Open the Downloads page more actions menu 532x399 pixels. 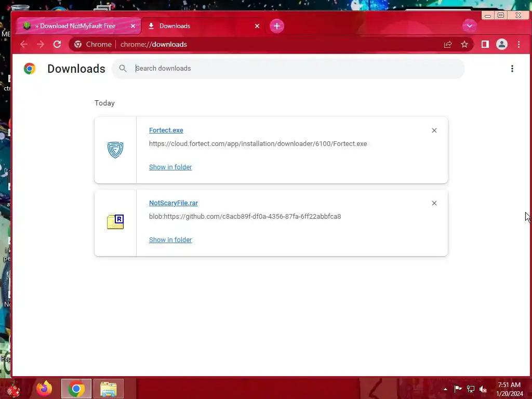pyautogui.click(x=512, y=69)
